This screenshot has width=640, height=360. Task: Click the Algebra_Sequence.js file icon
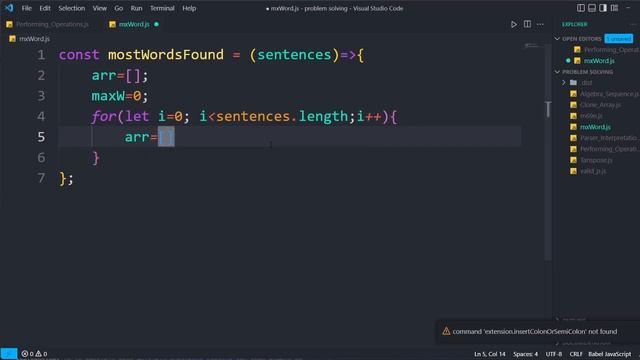point(573,94)
